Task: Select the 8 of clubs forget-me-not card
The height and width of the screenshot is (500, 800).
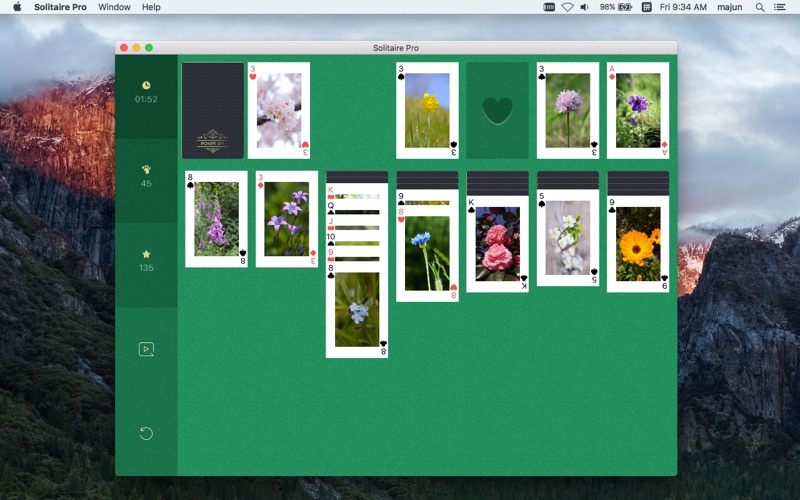Action: click(357, 310)
